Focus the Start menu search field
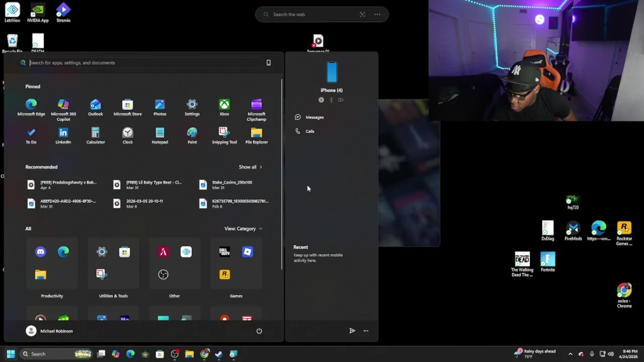644x362 pixels. coord(141,63)
